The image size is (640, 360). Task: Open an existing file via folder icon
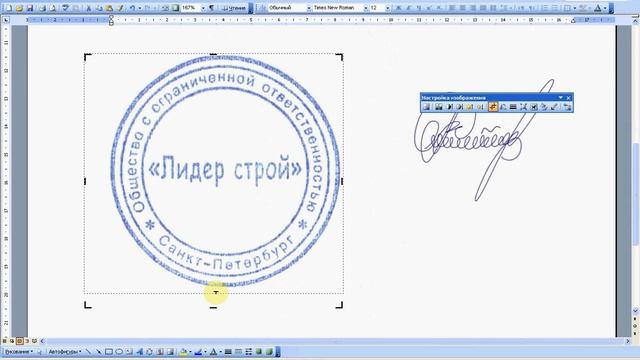[x=19, y=8]
